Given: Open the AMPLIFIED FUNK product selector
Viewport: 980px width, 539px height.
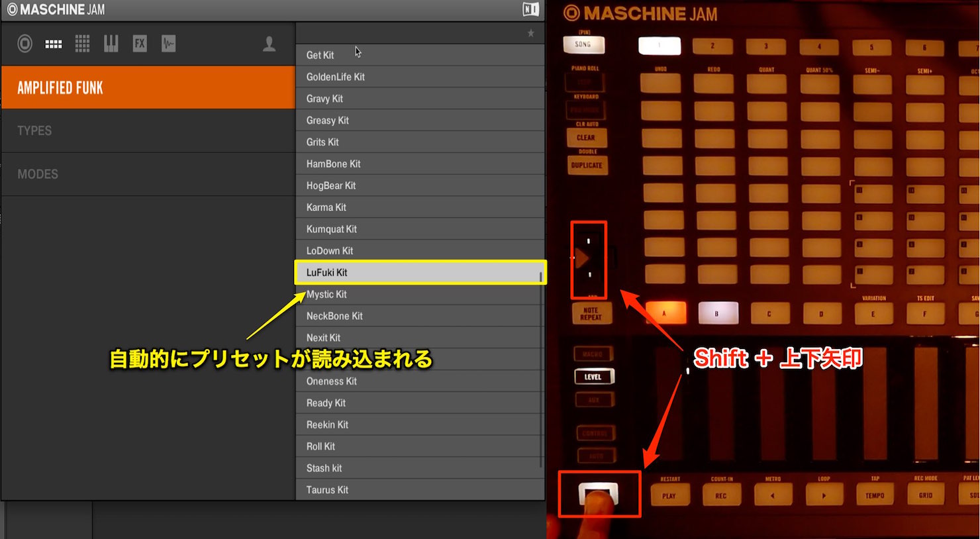Looking at the screenshot, I should pyautogui.click(x=148, y=87).
